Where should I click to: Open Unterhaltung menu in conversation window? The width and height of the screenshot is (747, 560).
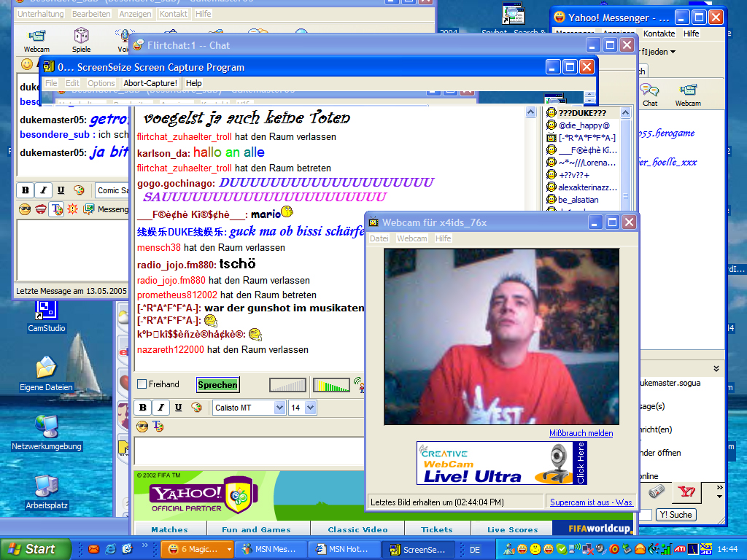tap(41, 14)
